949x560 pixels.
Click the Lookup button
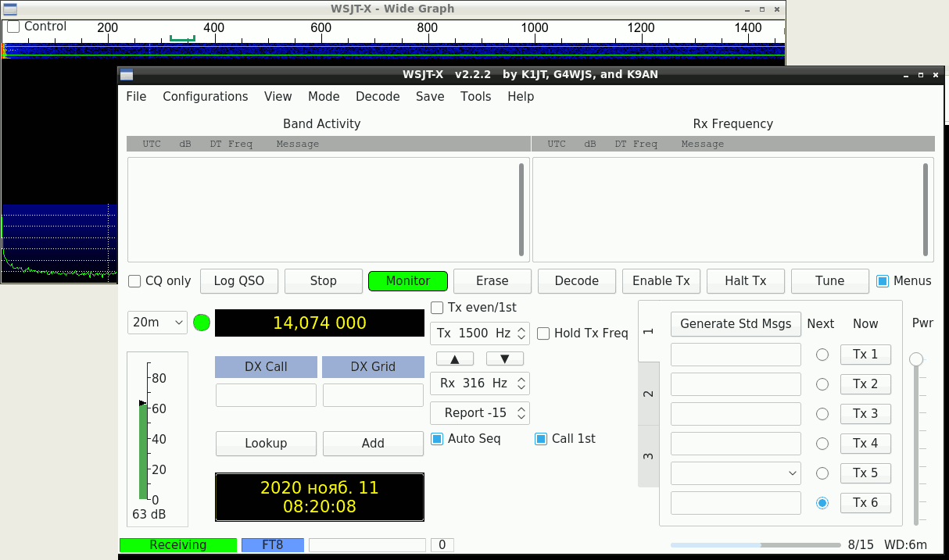click(x=266, y=444)
